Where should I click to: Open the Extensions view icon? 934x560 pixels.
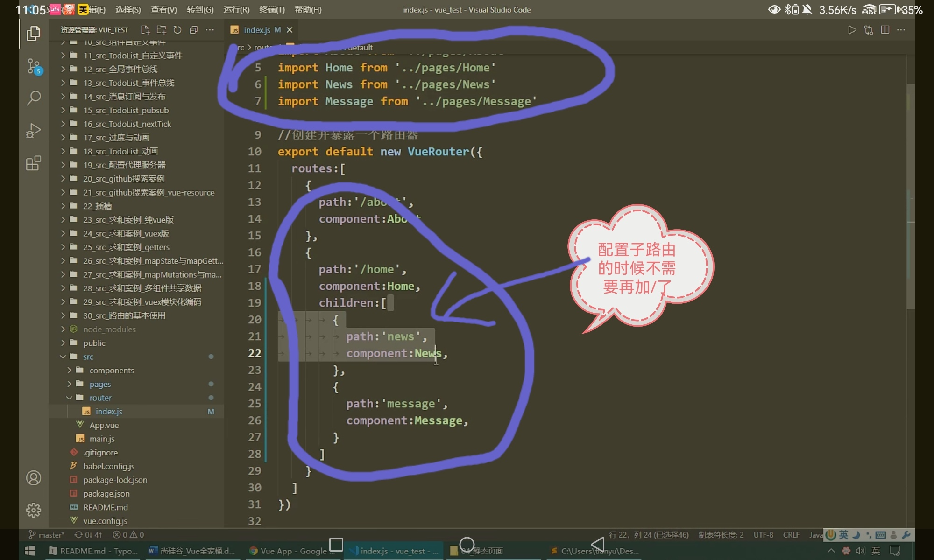coord(33,163)
